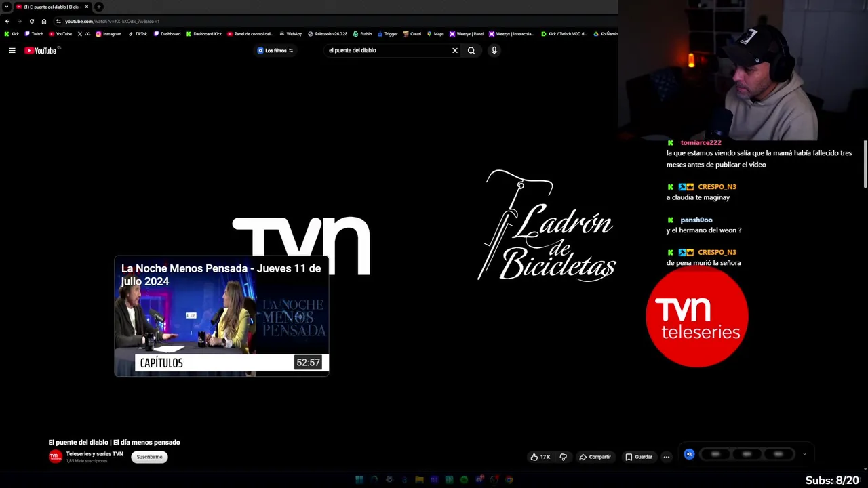Open Windows Start from taskbar

click(359, 480)
